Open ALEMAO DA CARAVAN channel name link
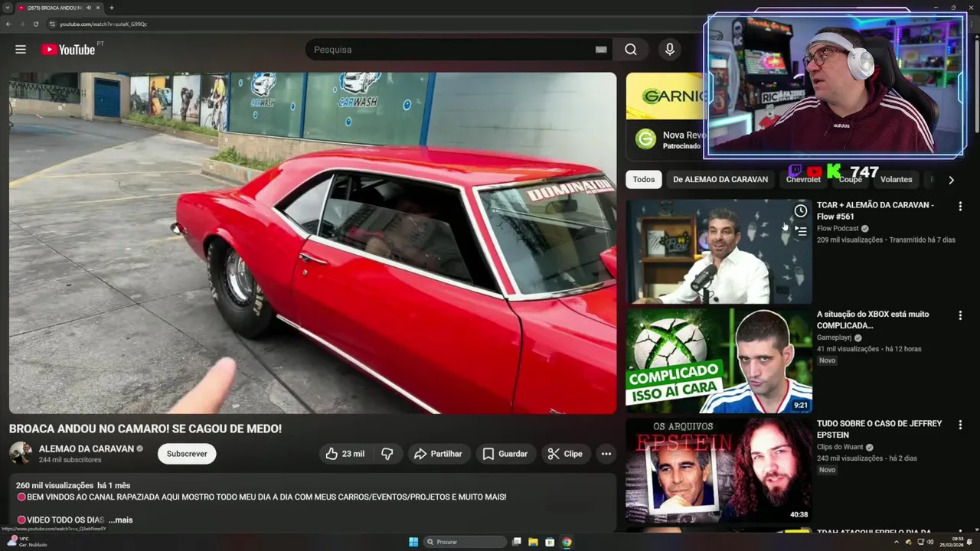Viewport: 980px width, 551px height. pyautogui.click(x=87, y=448)
